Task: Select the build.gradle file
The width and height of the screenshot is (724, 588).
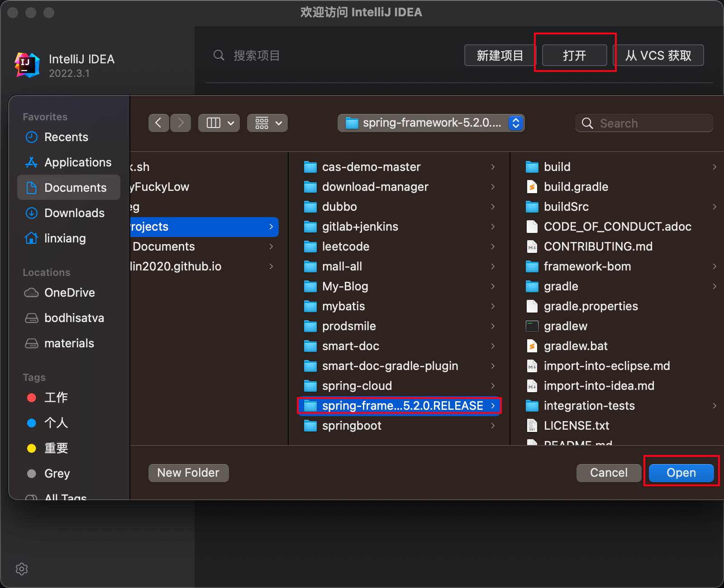Action: coord(621,187)
